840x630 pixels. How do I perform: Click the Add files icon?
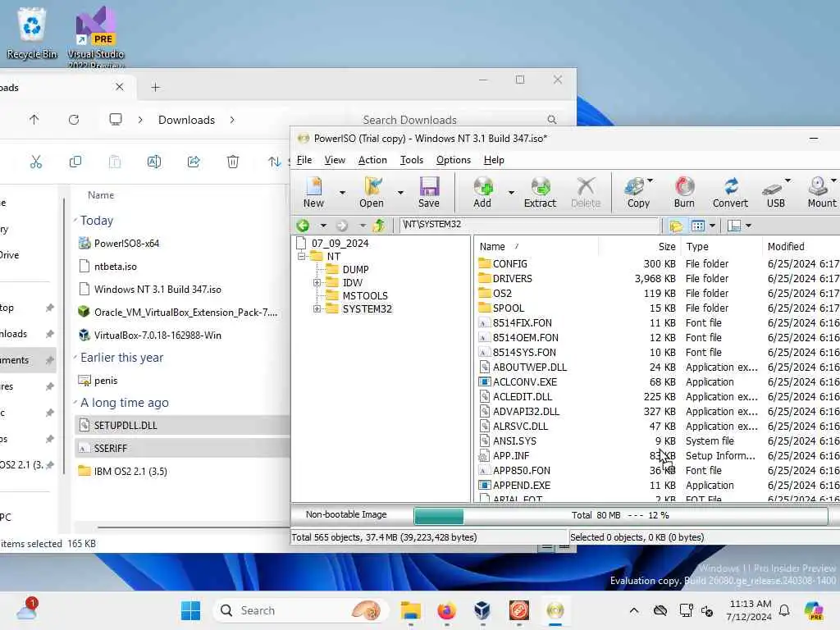(x=482, y=192)
